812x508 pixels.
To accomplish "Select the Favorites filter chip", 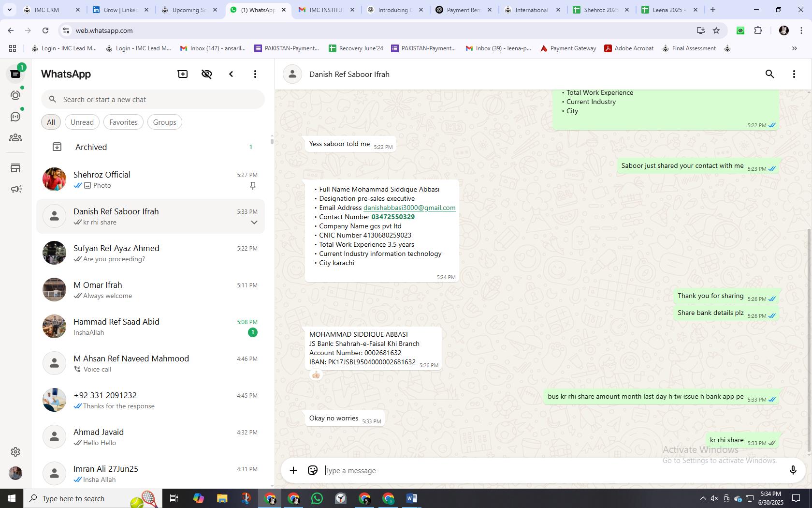I will (123, 122).
